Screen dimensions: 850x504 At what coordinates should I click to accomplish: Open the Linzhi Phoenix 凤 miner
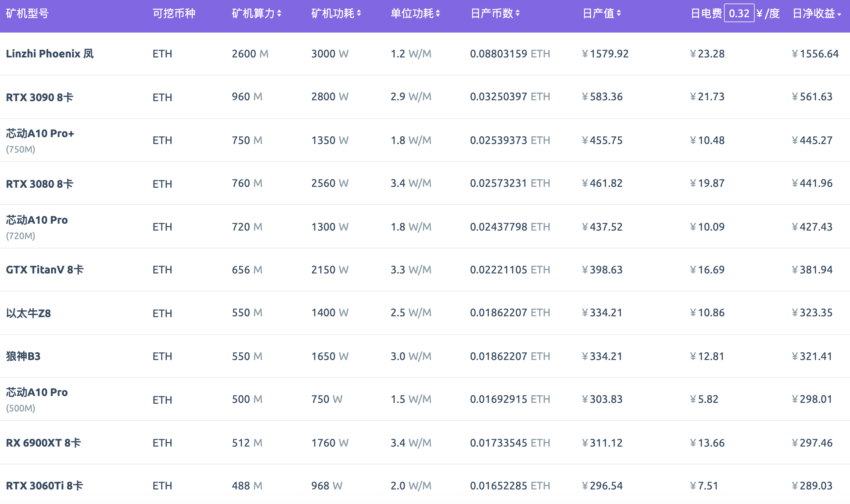pyautogui.click(x=50, y=54)
